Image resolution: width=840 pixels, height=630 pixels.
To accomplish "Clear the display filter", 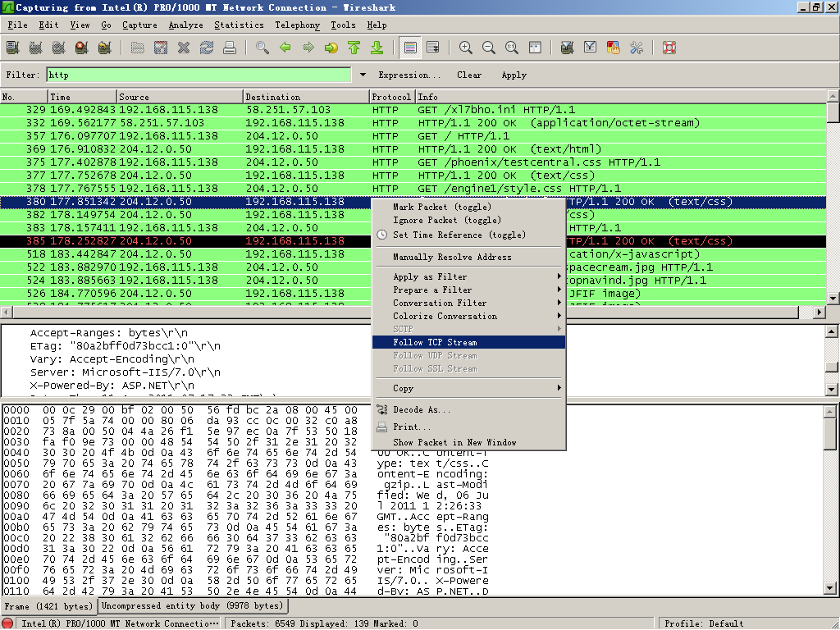I will (x=469, y=75).
